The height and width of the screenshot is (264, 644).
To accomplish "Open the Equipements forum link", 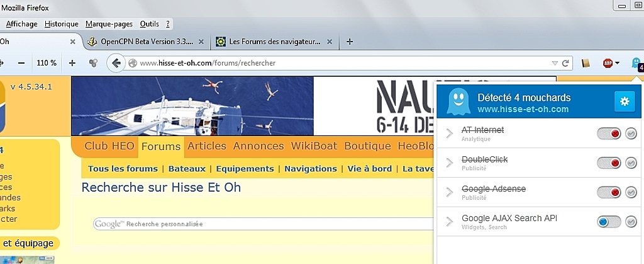I will pos(245,169).
